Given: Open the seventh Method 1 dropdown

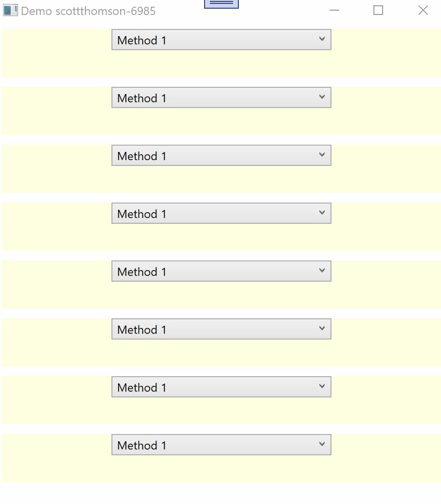Looking at the screenshot, I should (221, 387).
